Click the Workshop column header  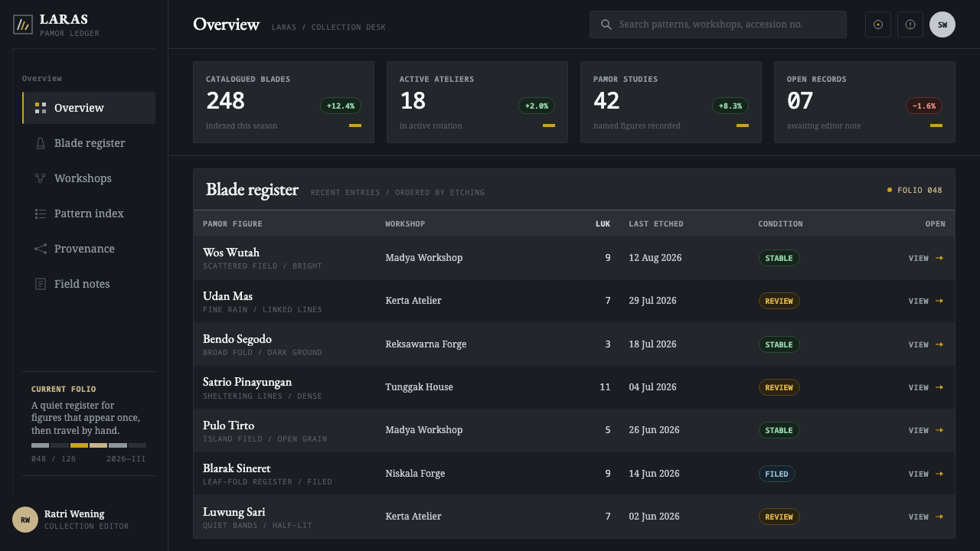coord(405,223)
